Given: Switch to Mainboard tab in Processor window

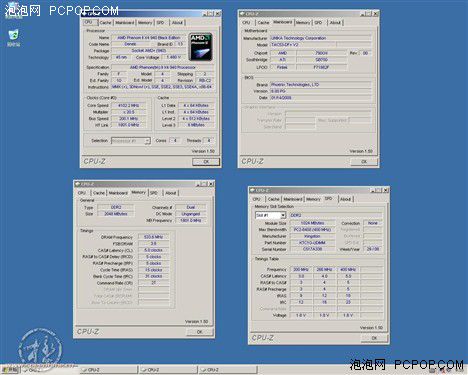Looking at the screenshot, I should point(125,23).
